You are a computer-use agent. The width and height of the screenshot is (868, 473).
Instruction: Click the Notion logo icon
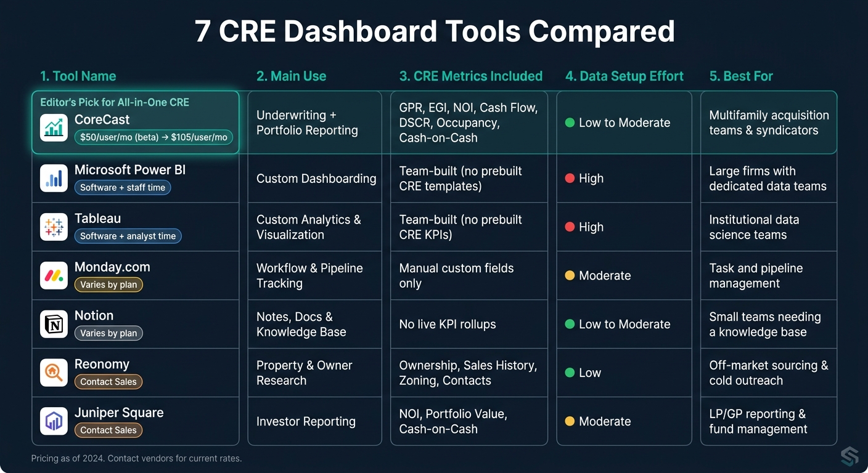point(54,325)
